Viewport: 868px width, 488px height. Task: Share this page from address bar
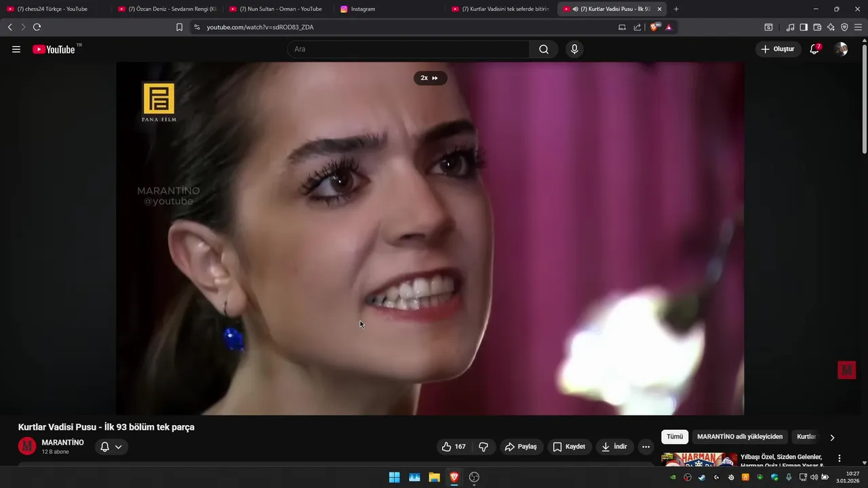[x=637, y=27]
